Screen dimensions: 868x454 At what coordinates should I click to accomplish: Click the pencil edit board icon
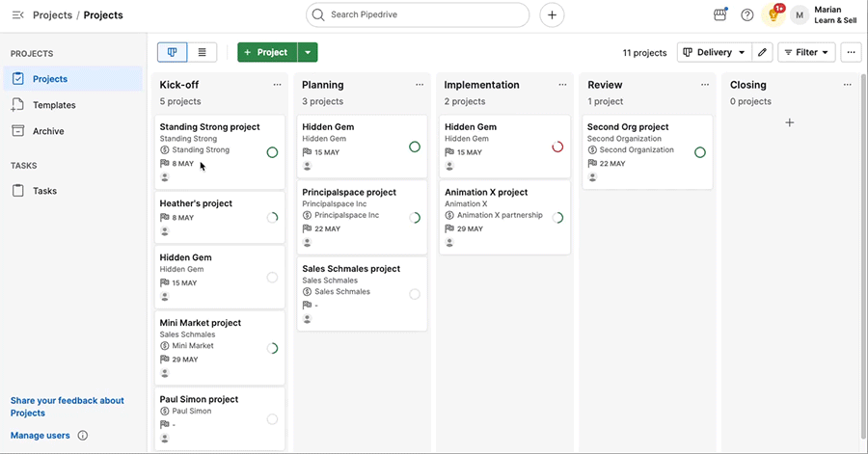(762, 53)
